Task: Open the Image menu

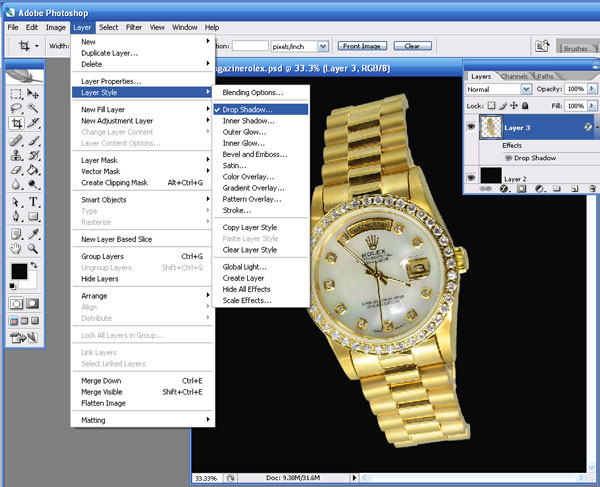Action: 56,28
